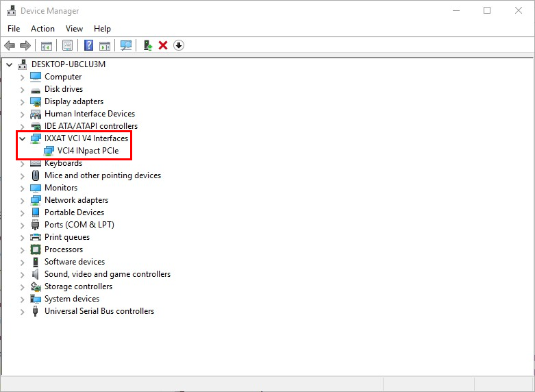Click the red X Uninstall device icon
The image size is (535, 392).
(163, 45)
